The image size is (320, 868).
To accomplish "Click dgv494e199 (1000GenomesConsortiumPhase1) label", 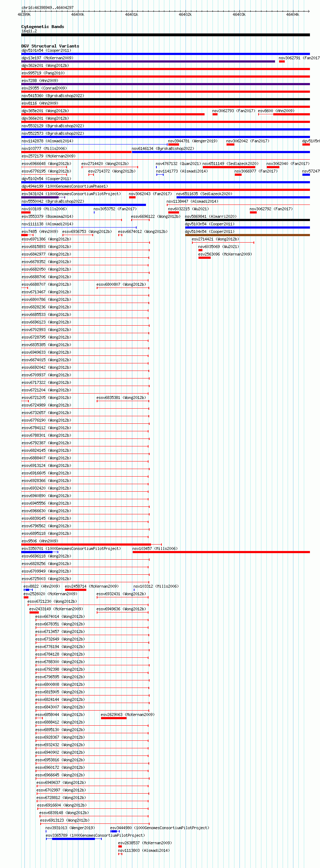I will 65,186.
